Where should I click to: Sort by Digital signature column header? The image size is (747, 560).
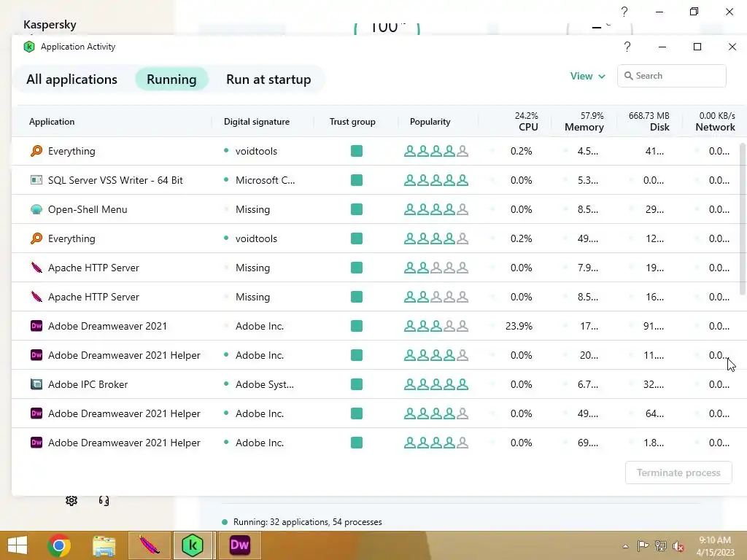(257, 122)
